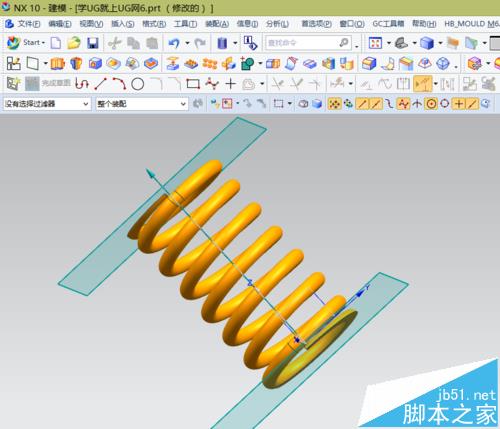Open the HB_MOULD menu
Viewport: 500px width, 429px height.
[x=471, y=24]
